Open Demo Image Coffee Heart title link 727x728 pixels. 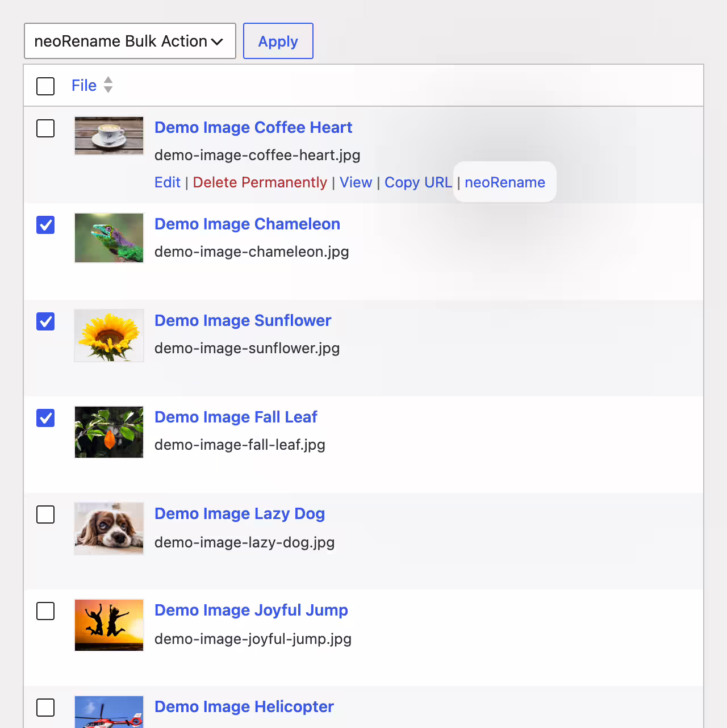(x=253, y=127)
